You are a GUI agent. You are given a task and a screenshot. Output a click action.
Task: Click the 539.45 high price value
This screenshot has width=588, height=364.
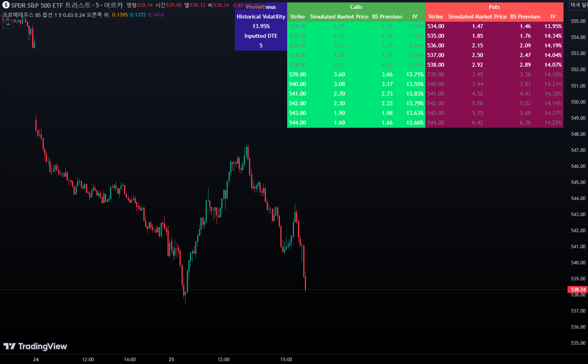click(x=174, y=5)
